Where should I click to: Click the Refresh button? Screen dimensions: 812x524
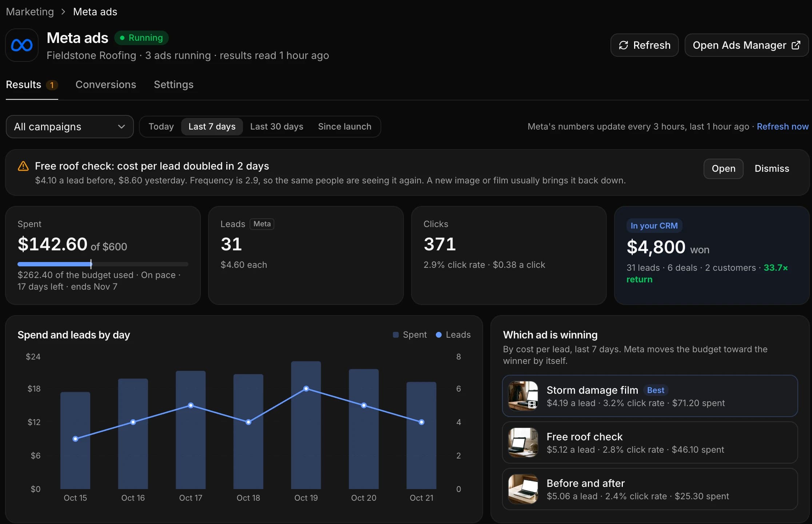644,45
